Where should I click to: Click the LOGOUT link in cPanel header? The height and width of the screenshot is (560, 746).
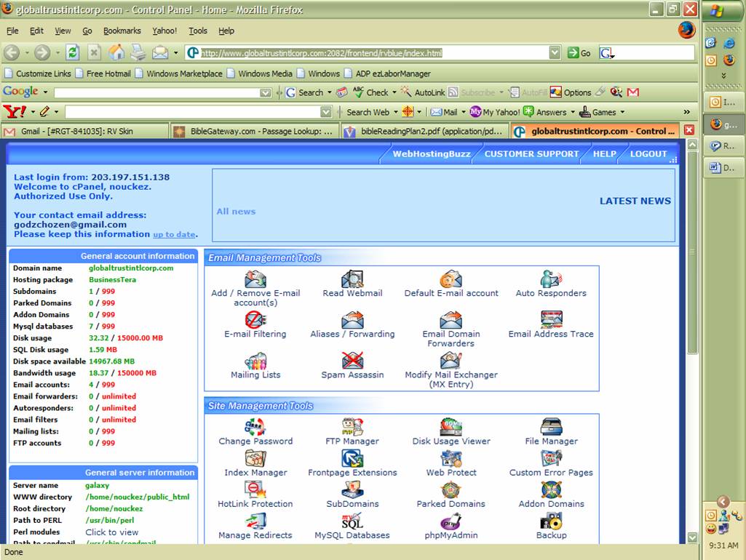coord(648,154)
